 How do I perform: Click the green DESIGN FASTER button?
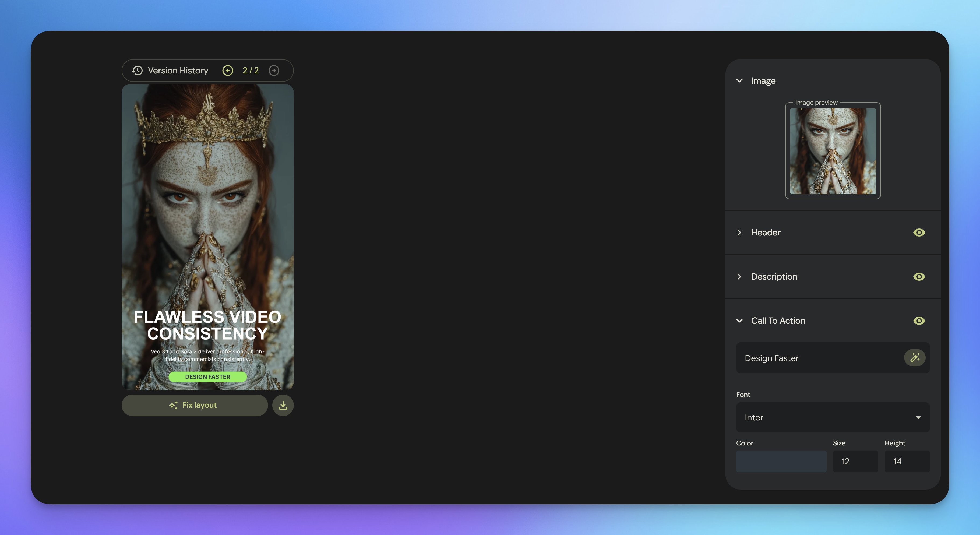tap(207, 377)
